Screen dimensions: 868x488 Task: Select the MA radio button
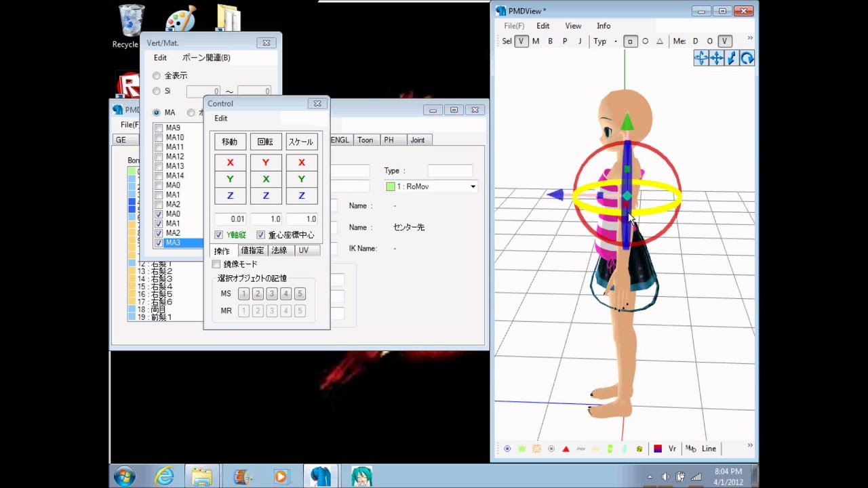[157, 113]
